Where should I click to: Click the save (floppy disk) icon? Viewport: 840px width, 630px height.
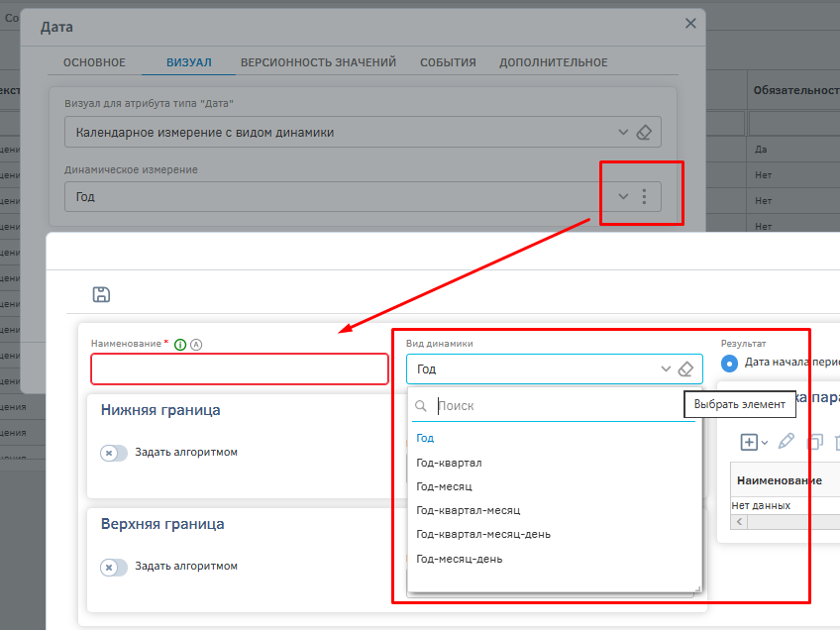101,294
